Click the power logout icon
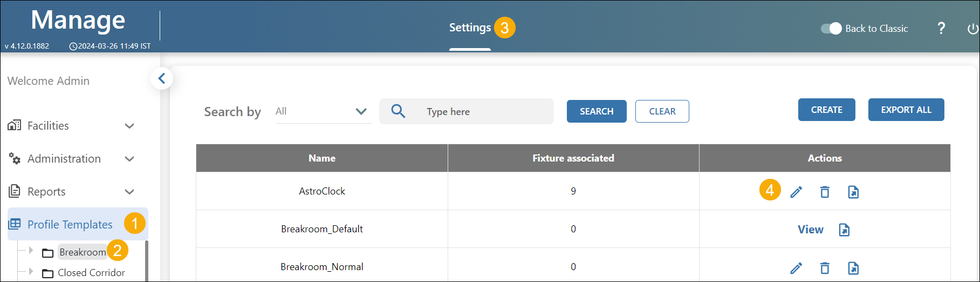 tap(973, 29)
